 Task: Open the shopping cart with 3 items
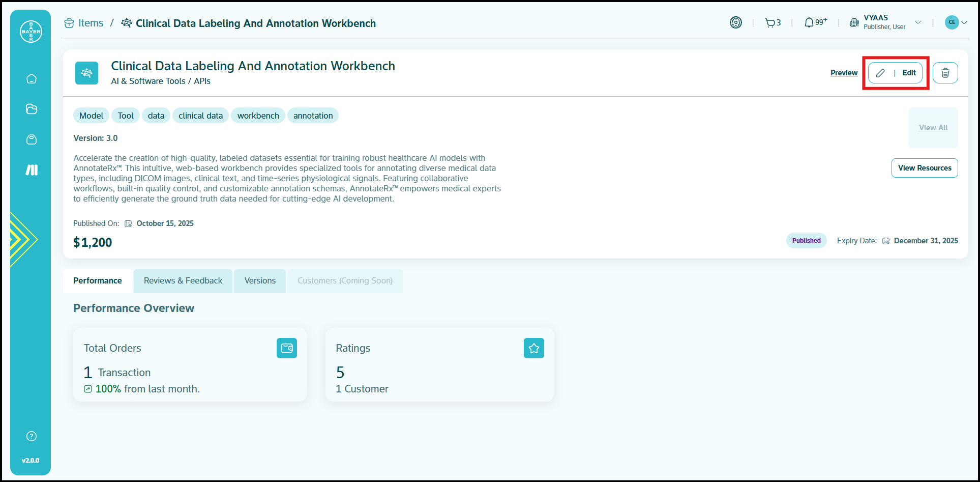(773, 23)
